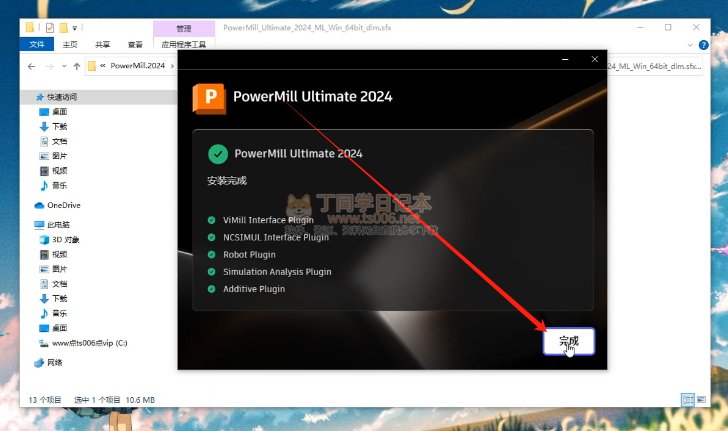Select the Additive Plugin text
The image size is (728, 431).
point(254,289)
